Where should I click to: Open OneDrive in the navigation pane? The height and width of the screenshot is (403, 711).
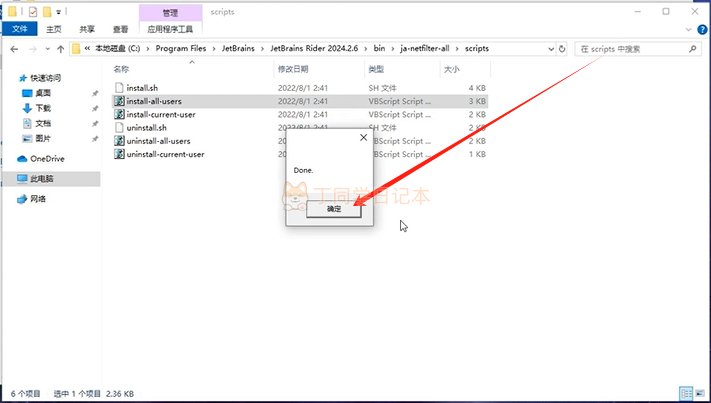click(46, 159)
